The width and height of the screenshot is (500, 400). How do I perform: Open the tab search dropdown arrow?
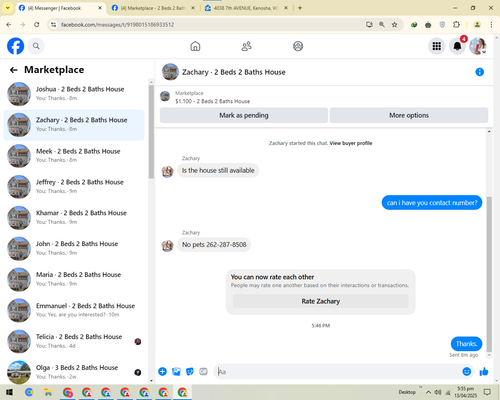8,8
